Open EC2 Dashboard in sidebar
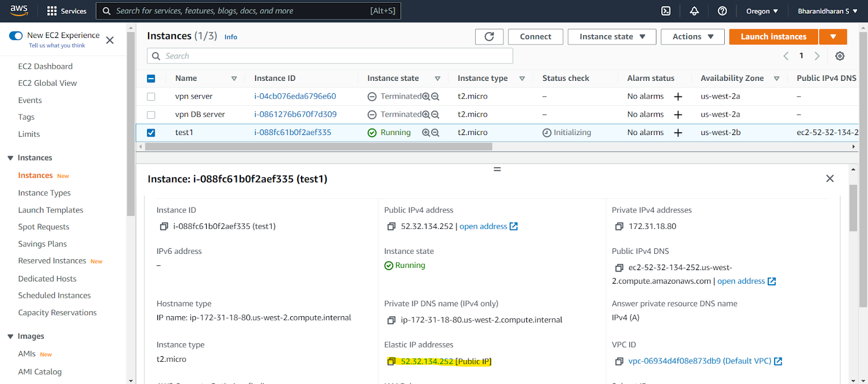This screenshot has height=384, width=868. click(x=45, y=66)
